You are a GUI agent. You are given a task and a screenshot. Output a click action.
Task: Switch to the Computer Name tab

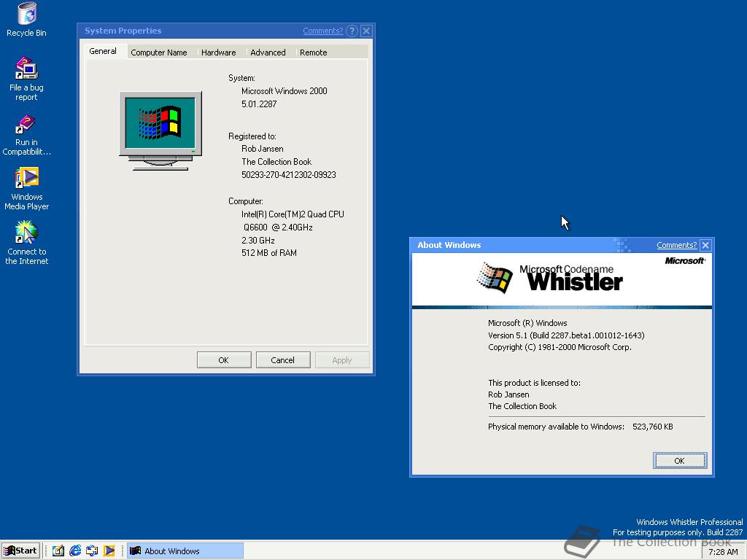pyautogui.click(x=158, y=52)
